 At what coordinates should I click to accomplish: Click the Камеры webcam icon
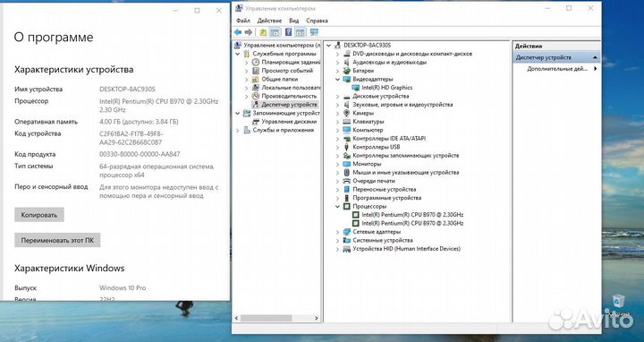(347, 113)
